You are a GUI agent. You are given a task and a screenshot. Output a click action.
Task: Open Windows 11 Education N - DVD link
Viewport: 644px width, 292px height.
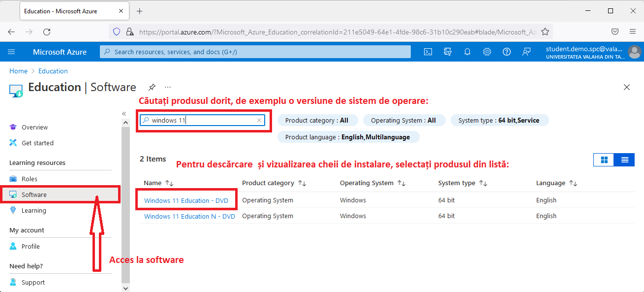189,216
